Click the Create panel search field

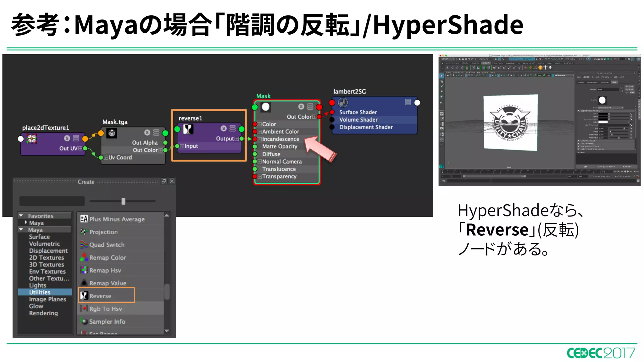pos(52,201)
